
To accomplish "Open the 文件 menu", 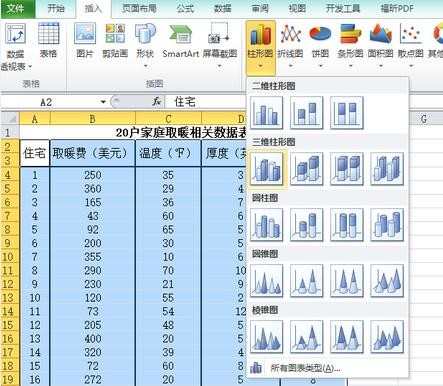I will [x=16, y=8].
